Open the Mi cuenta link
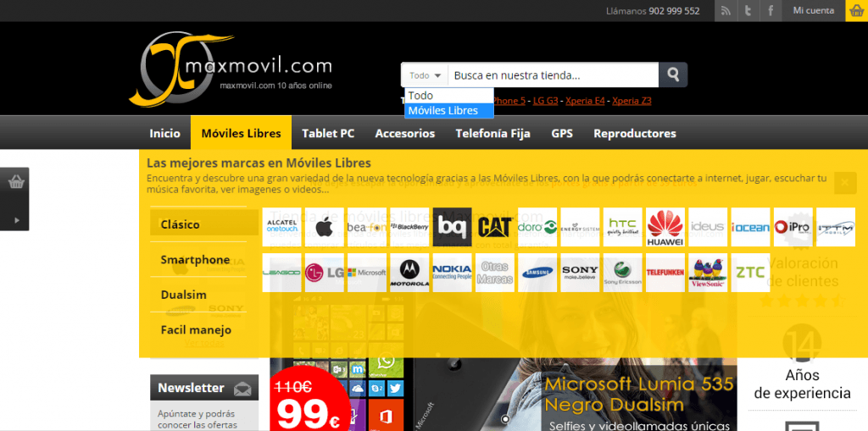868x431 pixels. (813, 10)
